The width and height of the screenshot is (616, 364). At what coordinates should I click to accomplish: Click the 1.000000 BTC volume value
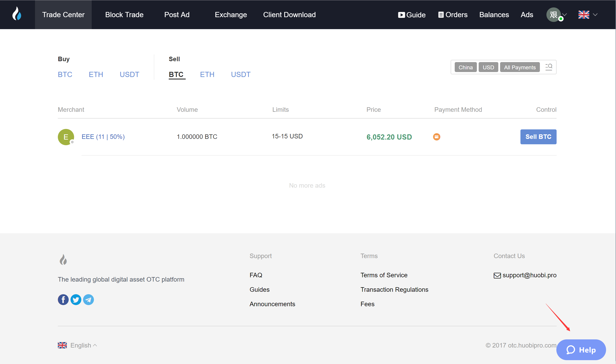(x=197, y=137)
